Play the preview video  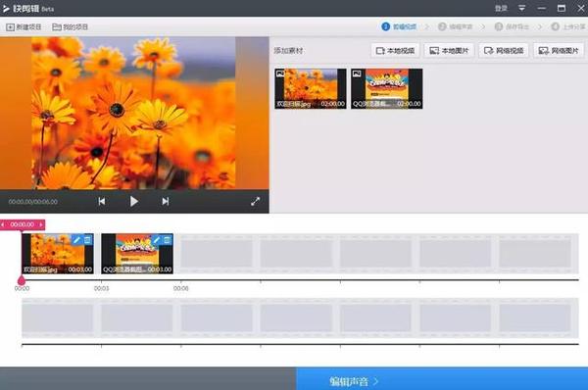click(x=134, y=202)
